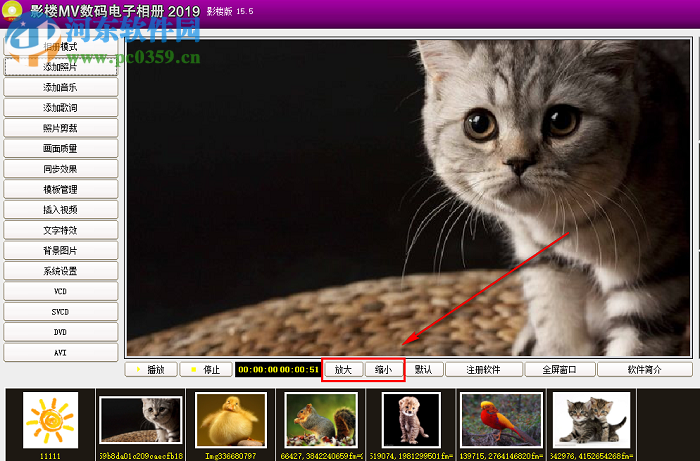Stop playback with 停止 button
This screenshot has width=700, height=461.
(206, 370)
